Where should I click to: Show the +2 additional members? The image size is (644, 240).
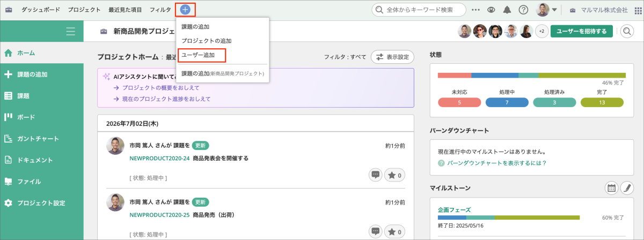click(541, 31)
